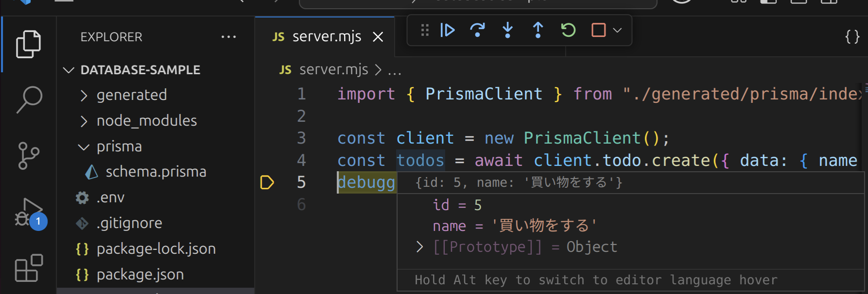Image resolution: width=868 pixels, height=294 pixels.
Task: Click the Step Out debug button
Action: (x=538, y=31)
